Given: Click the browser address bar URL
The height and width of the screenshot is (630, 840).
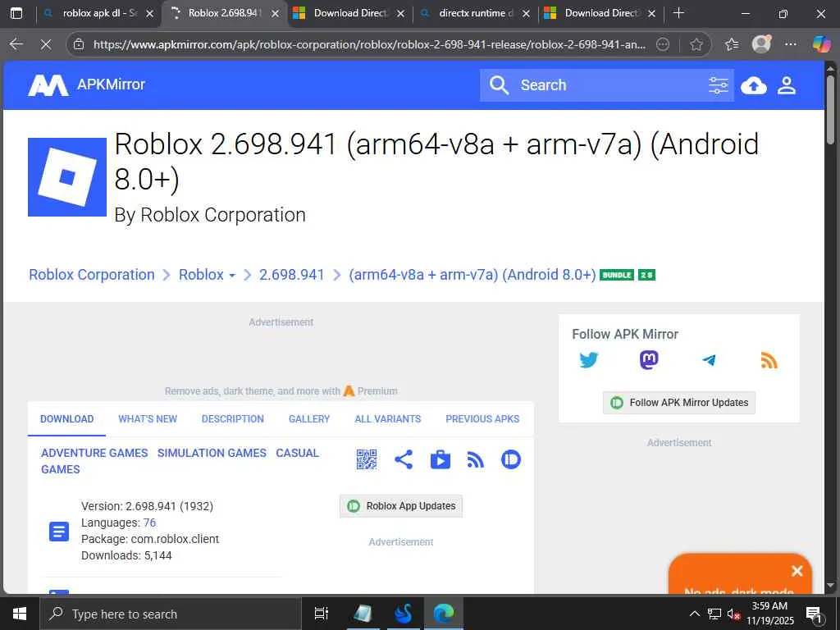Looking at the screenshot, I should tap(370, 44).
